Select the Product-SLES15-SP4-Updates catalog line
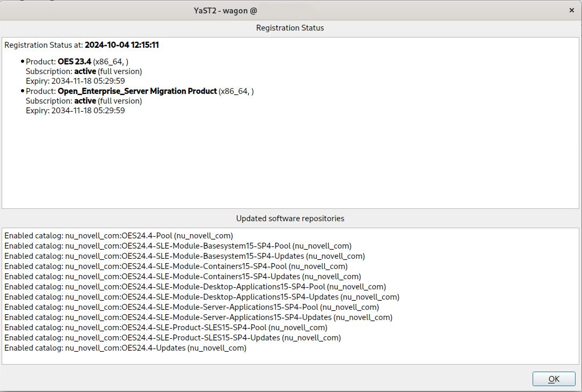Image resolution: width=582 pixels, height=392 pixels. (x=172, y=338)
